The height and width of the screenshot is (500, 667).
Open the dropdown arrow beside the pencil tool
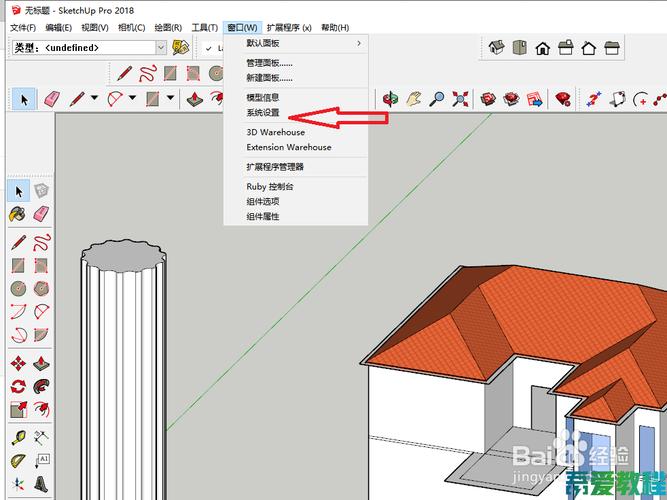(x=95, y=98)
